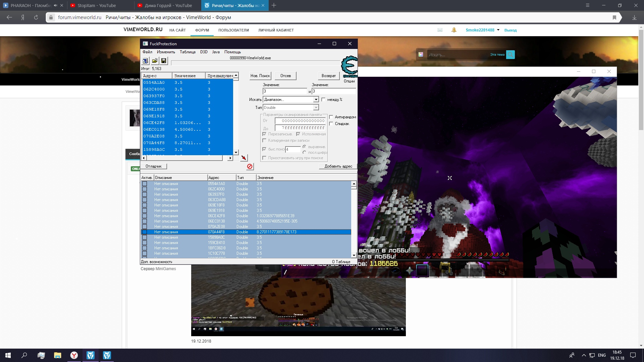Open forum notifications bell icon
The image size is (644, 362).
click(454, 30)
